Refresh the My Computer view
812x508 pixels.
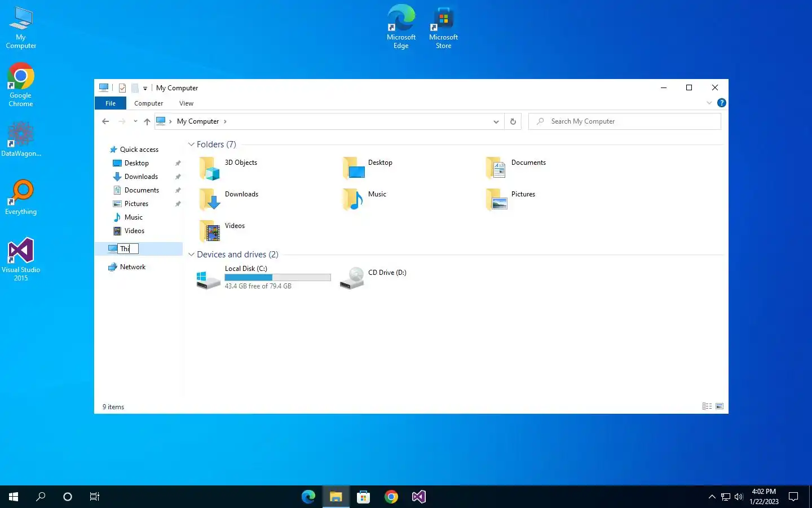tap(513, 121)
